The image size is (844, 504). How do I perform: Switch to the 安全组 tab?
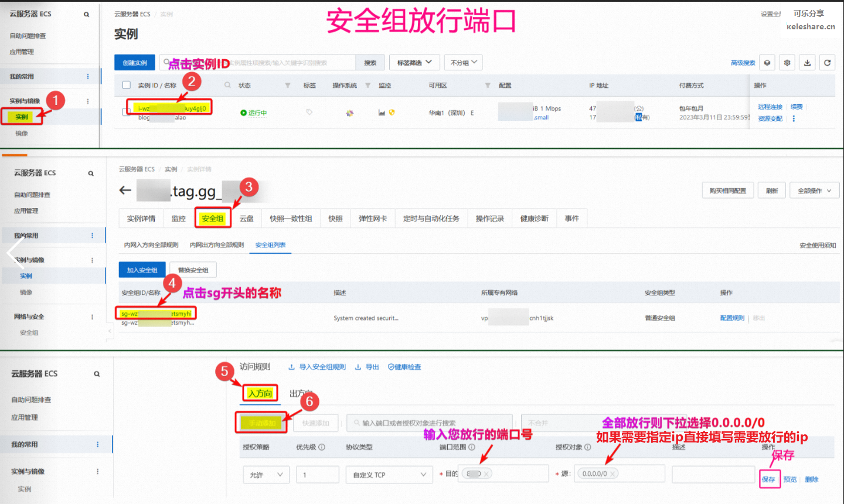pyautogui.click(x=213, y=219)
